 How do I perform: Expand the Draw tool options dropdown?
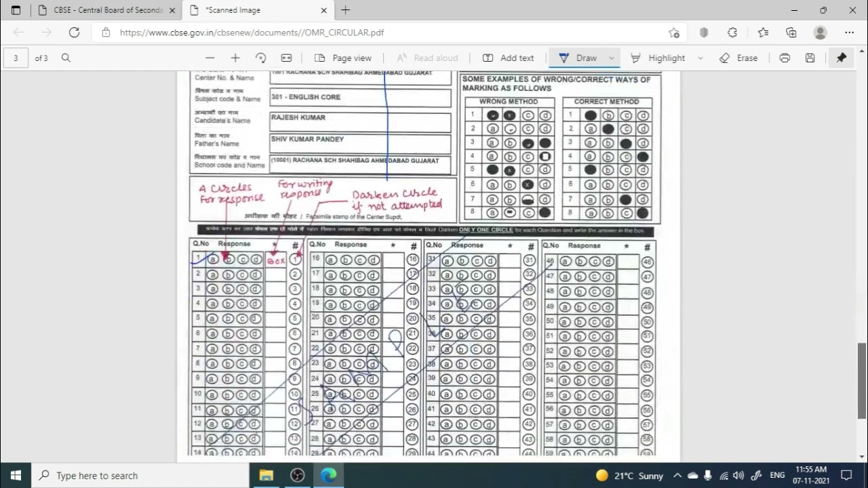click(x=612, y=58)
